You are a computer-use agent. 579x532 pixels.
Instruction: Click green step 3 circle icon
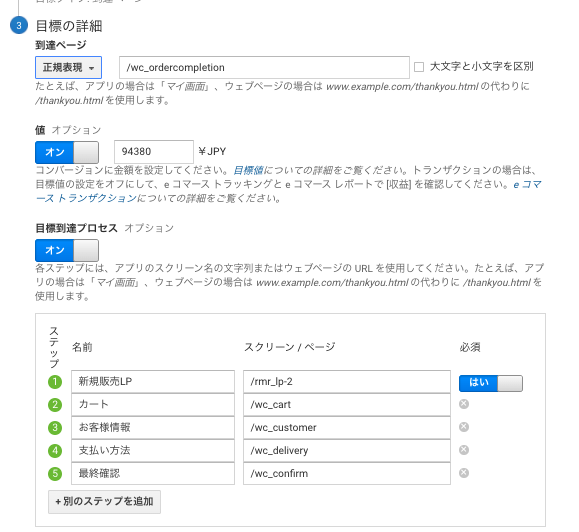tap(55, 427)
